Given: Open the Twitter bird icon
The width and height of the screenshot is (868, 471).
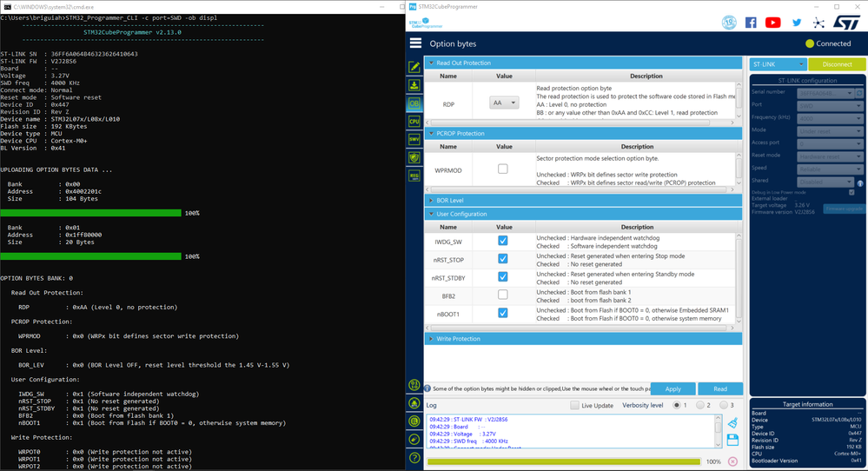Looking at the screenshot, I should 797,23.
